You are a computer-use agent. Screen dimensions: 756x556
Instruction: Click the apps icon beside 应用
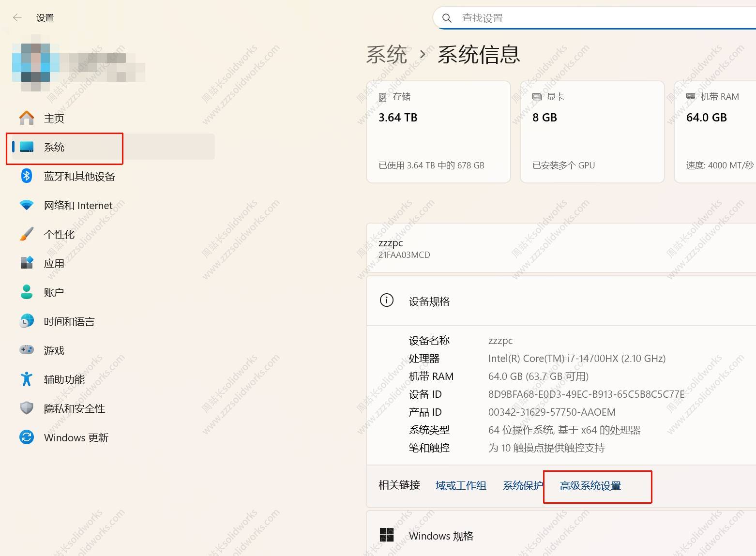click(x=27, y=263)
